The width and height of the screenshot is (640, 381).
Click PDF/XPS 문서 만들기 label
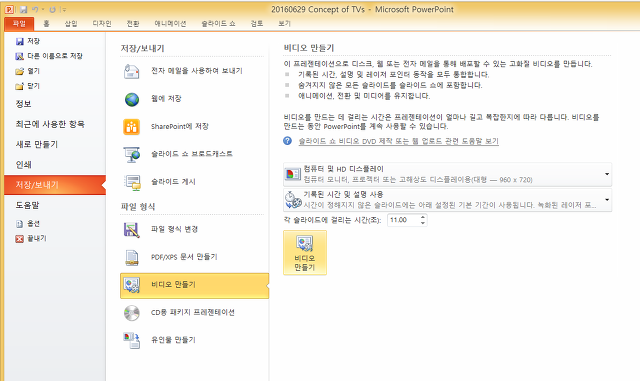point(184,257)
